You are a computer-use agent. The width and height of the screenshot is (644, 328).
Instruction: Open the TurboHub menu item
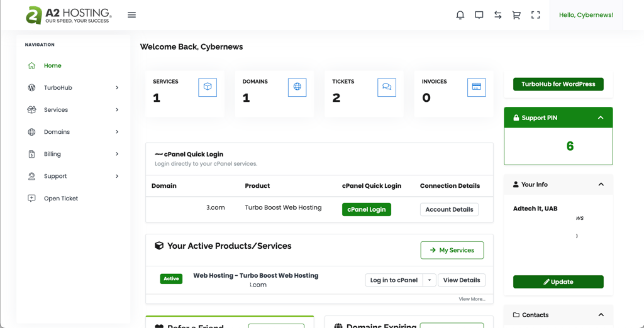[x=58, y=88]
